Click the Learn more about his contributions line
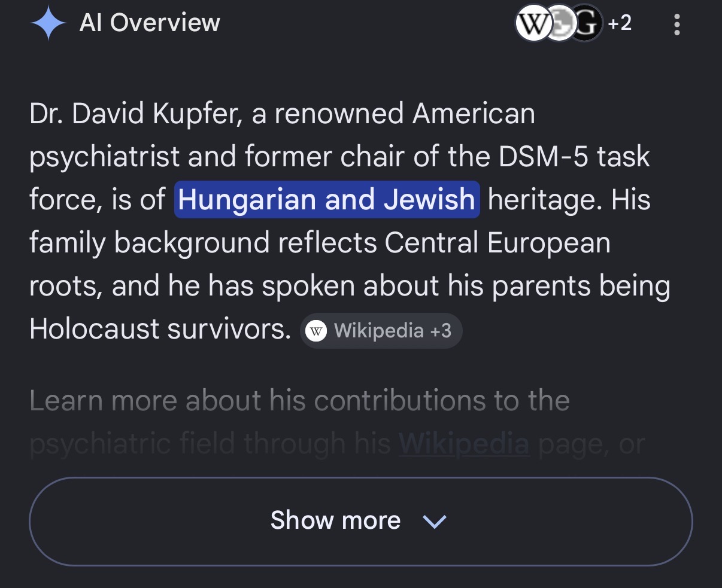This screenshot has height=588, width=722. click(299, 401)
